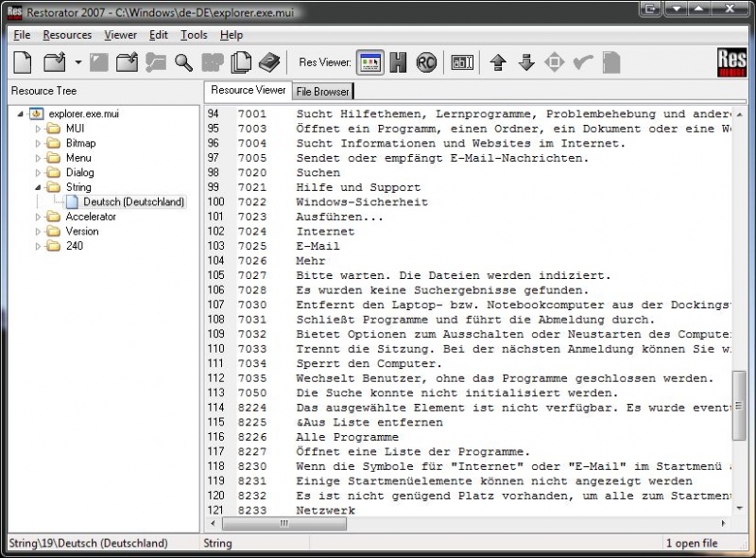Click the string "Alle Programme"
The height and width of the screenshot is (558, 756).
tap(347, 437)
